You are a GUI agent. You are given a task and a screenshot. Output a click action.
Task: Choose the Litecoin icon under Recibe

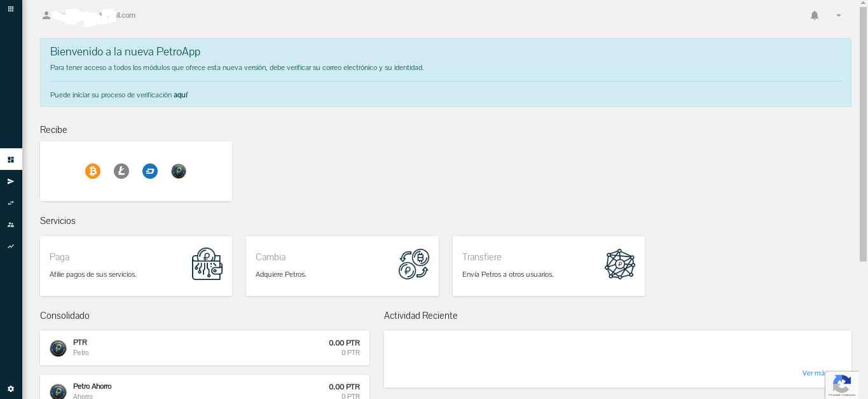[121, 171]
